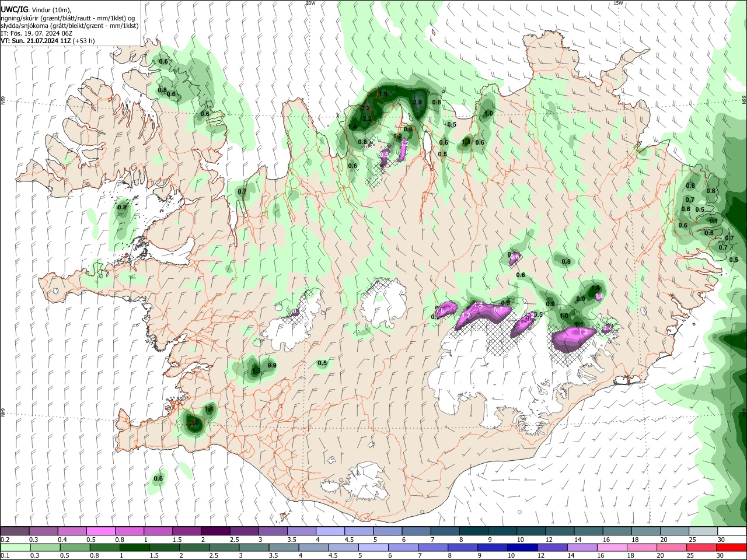Image resolution: width=747 pixels, height=560 pixels.
Task: Click the 'rigning/skúrir' legend description line
Action: pyautogui.click(x=68, y=18)
